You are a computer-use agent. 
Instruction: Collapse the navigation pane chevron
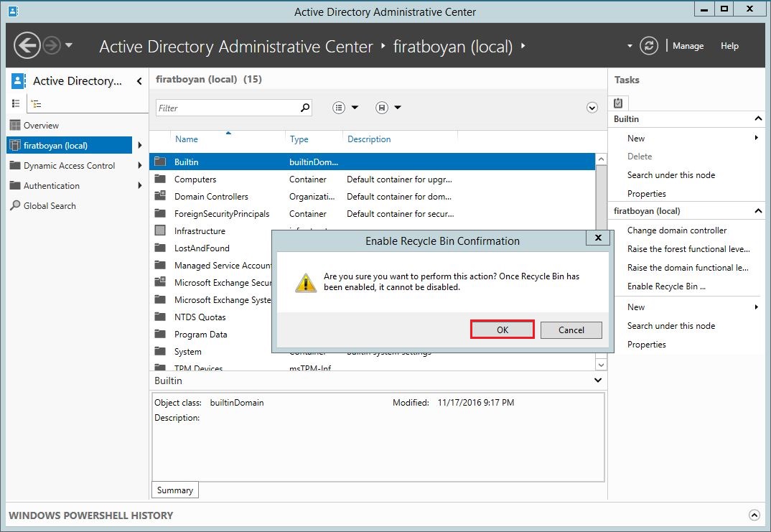139,81
